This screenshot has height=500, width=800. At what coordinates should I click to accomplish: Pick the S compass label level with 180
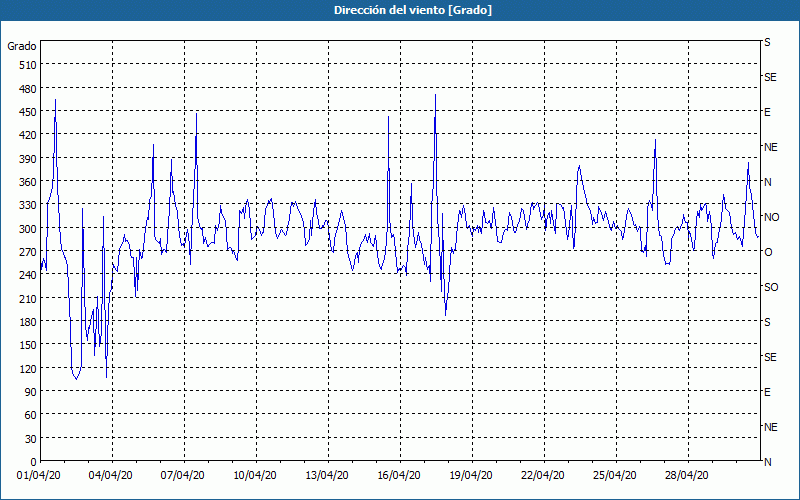tap(767, 322)
